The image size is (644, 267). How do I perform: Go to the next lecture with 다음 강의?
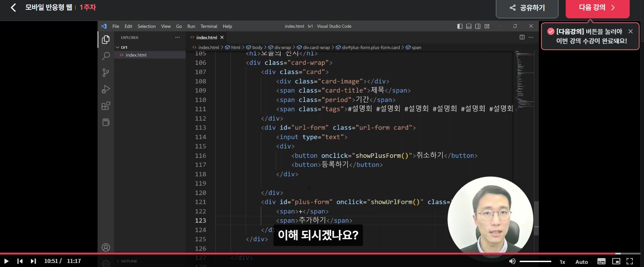pos(597,8)
